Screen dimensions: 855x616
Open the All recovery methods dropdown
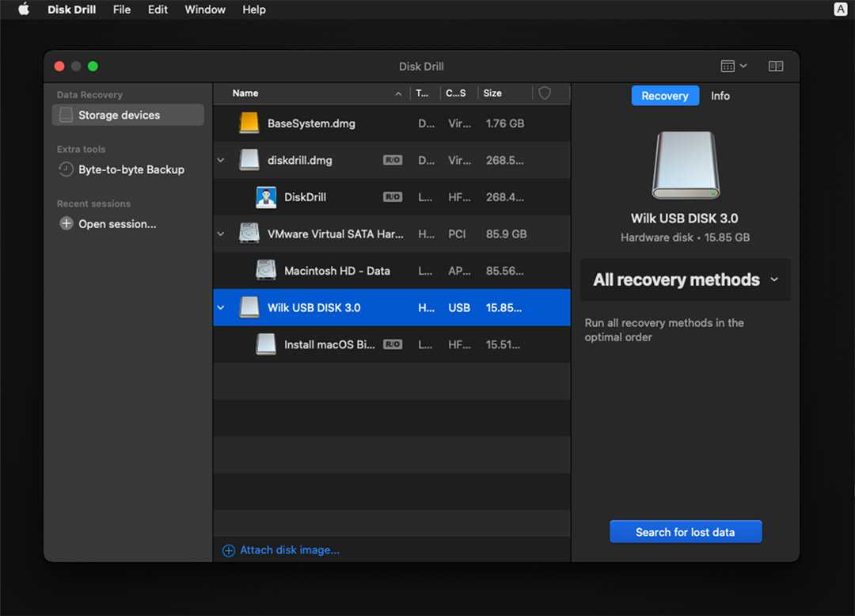[x=685, y=279]
